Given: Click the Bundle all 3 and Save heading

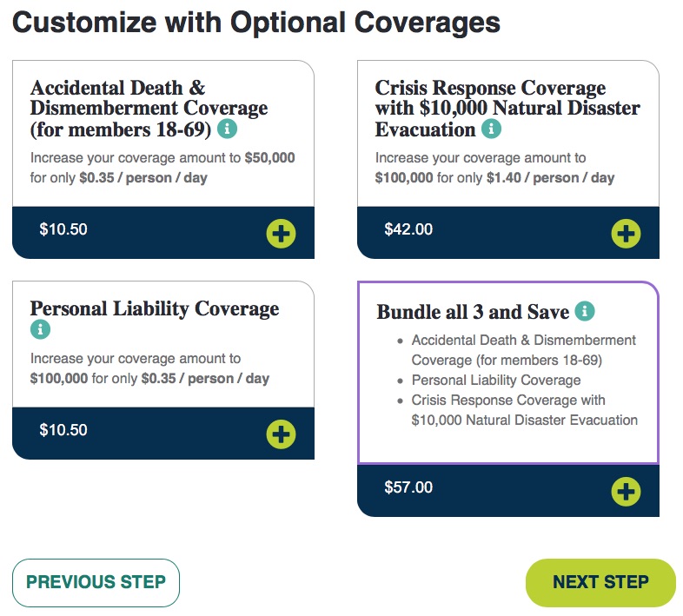Looking at the screenshot, I should pos(473,312).
